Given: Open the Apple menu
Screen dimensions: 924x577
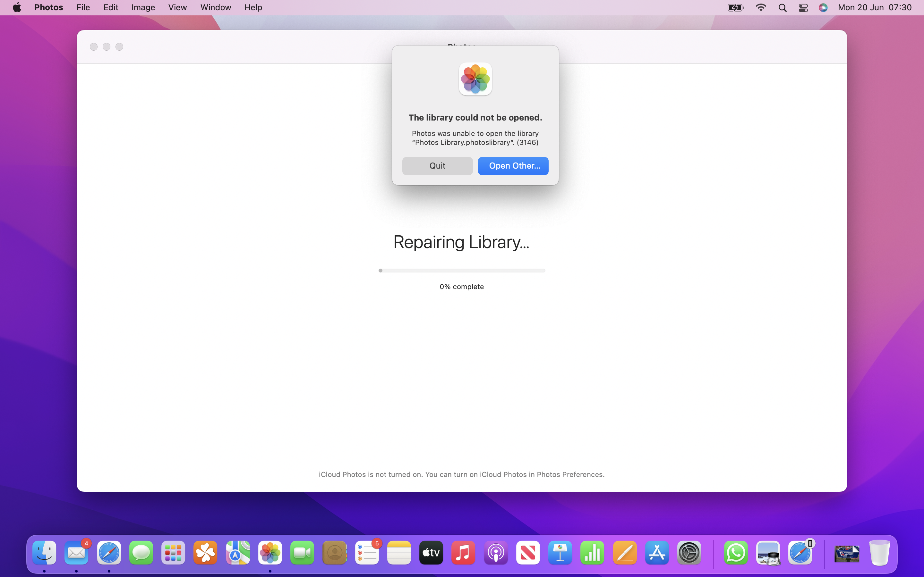Looking at the screenshot, I should tap(17, 7).
